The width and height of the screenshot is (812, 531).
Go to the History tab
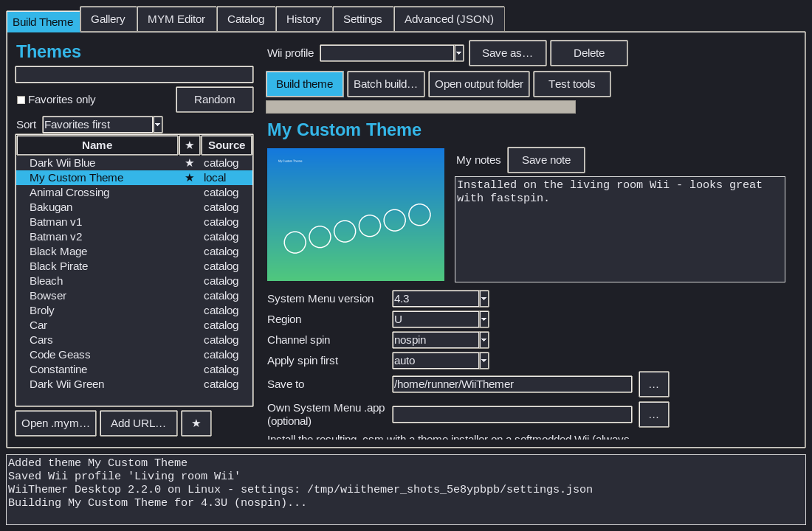[x=303, y=19]
